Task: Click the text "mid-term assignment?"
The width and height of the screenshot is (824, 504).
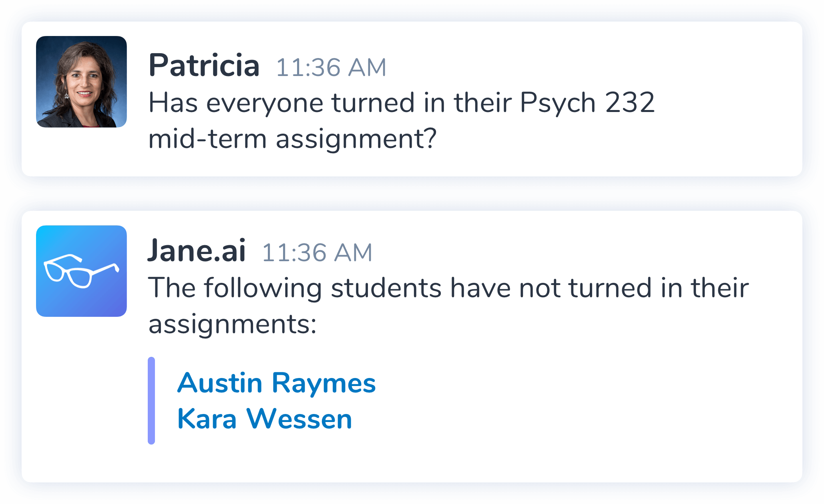Action: (x=292, y=139)
